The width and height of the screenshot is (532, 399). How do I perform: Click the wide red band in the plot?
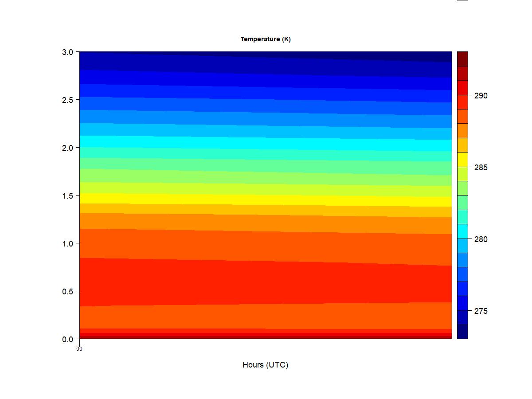[265, 282]
